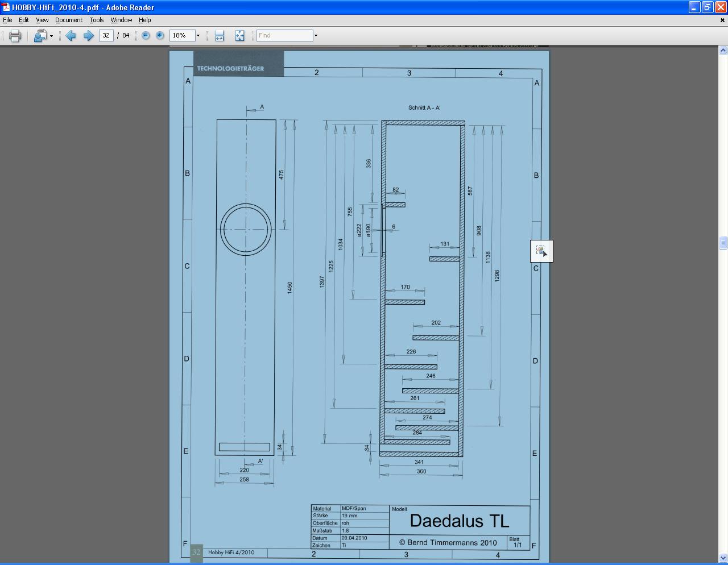728x565 pixels.
Task: Click the 'Daedalus TL' model title text
Action: (x=459, y=521)
